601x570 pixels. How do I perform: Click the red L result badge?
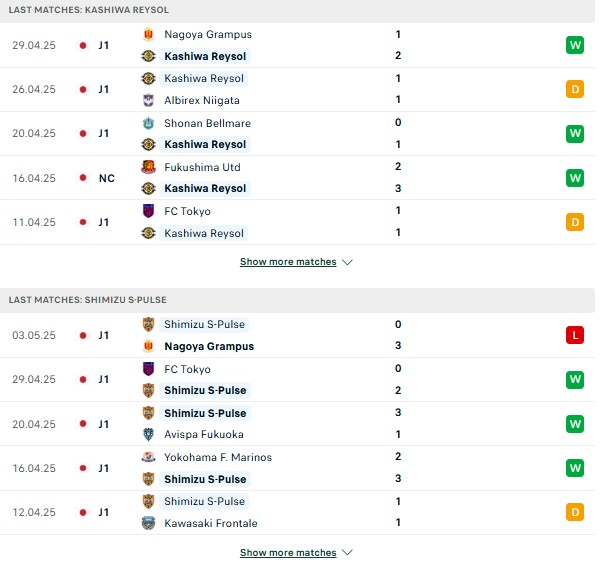(x=575, y=335)
